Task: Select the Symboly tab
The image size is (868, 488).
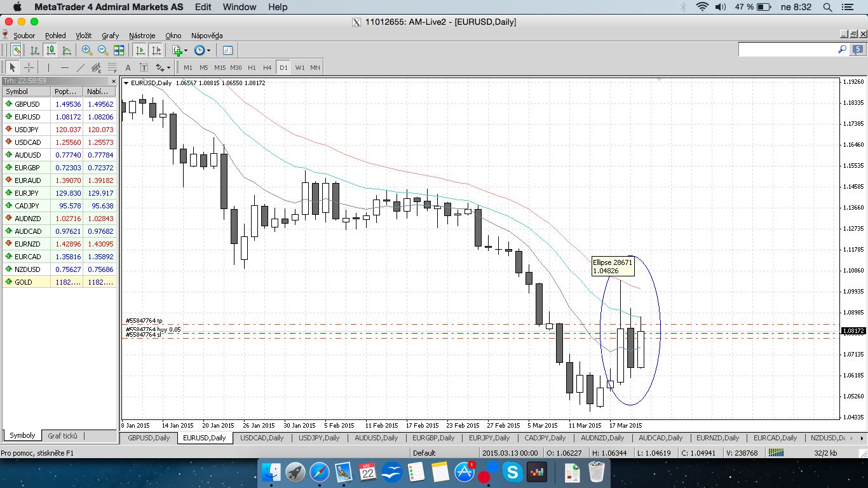Action: click(22, 436)
